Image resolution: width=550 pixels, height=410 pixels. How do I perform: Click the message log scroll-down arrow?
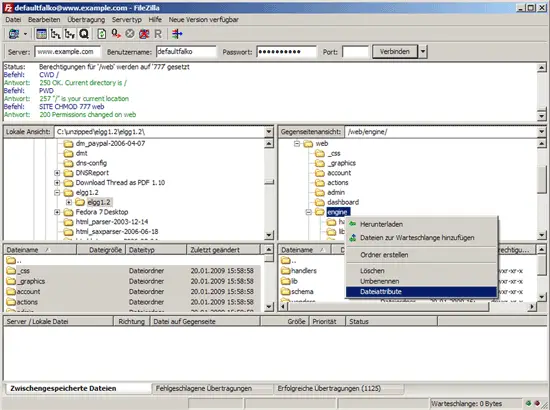pyautogui.click(x=542, y=115)
